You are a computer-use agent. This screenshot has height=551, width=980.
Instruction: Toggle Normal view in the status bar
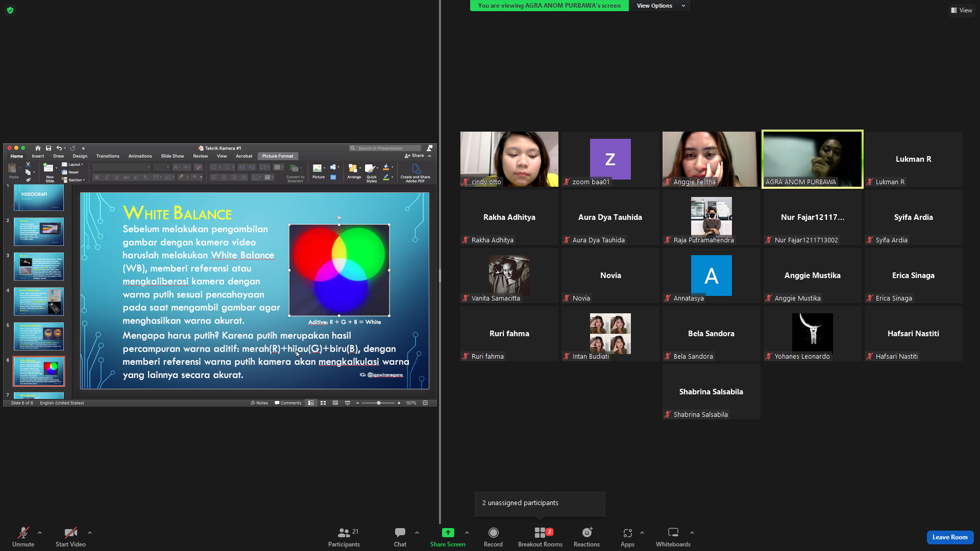tap(311, 403)
